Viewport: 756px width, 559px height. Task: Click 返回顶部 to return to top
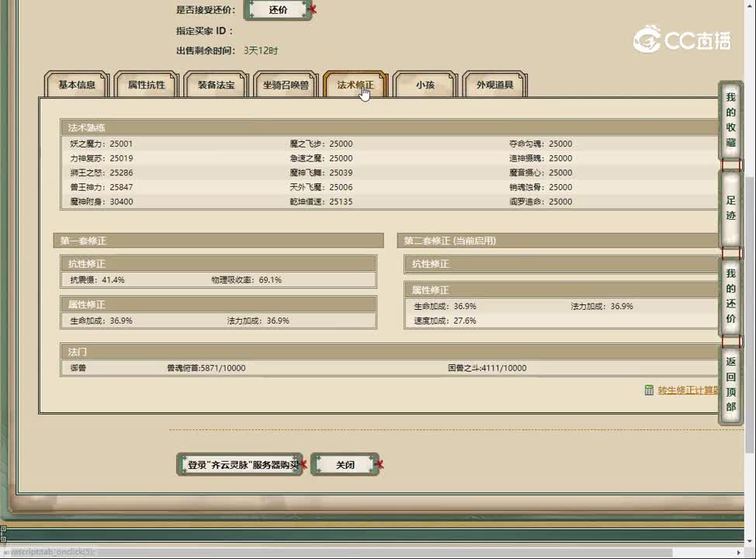pyautogui.click(x=730, y=384)
